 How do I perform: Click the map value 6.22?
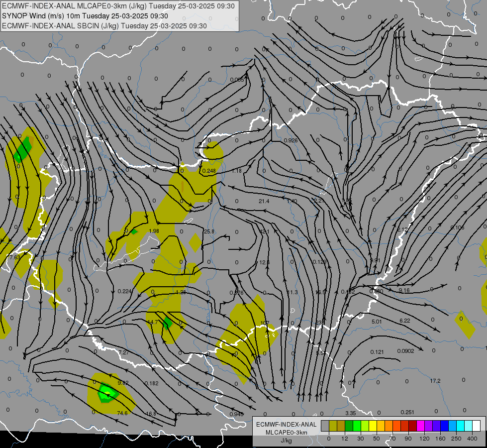405,321
